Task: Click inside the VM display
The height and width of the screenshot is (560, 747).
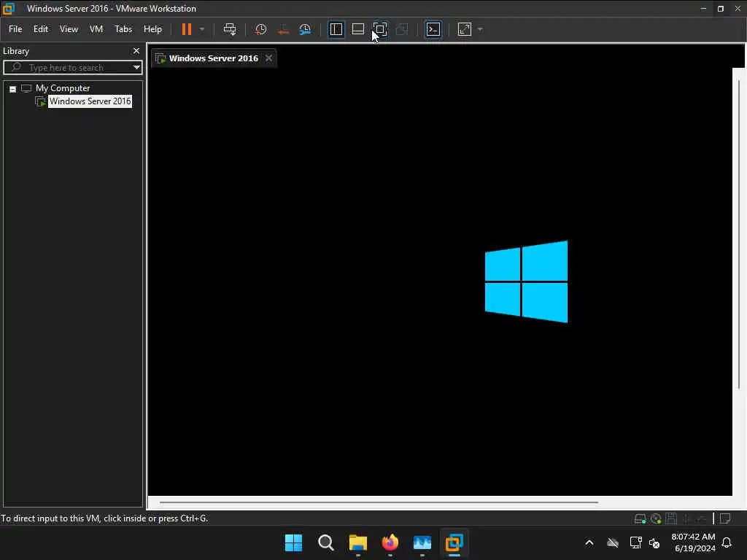Action: point(439,281)
